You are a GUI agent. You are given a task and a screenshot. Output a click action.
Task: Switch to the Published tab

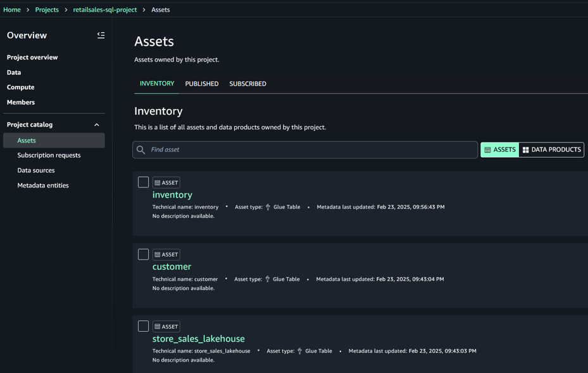(x=202, y=84)
